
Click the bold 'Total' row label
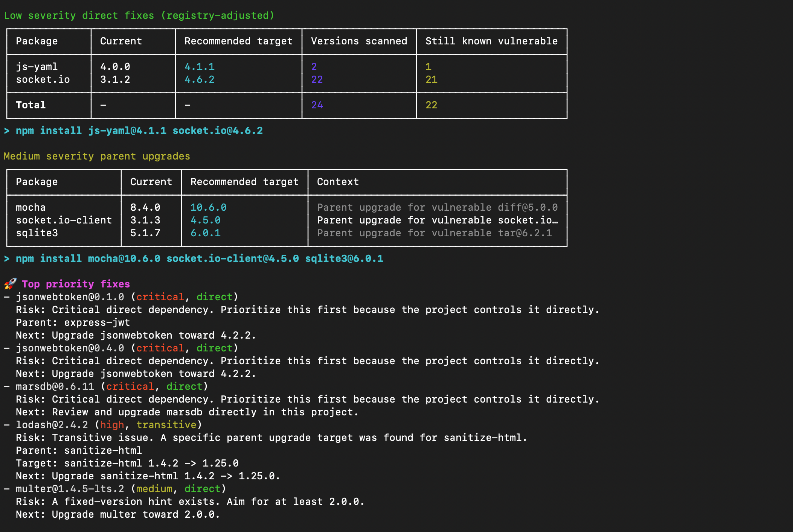pyautogui.click(x=31, y=105)
